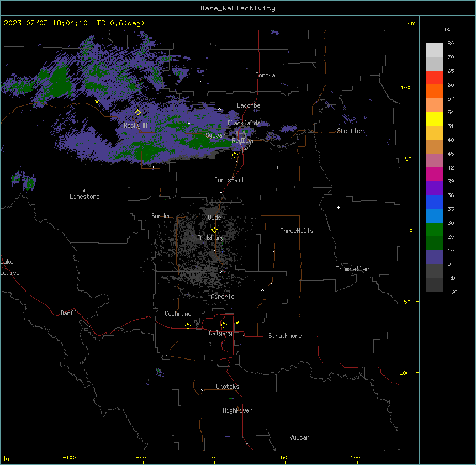Click the yellow V marker east of Calgary
The width and height of the screenshot is (476, 465).
(237, 323)
